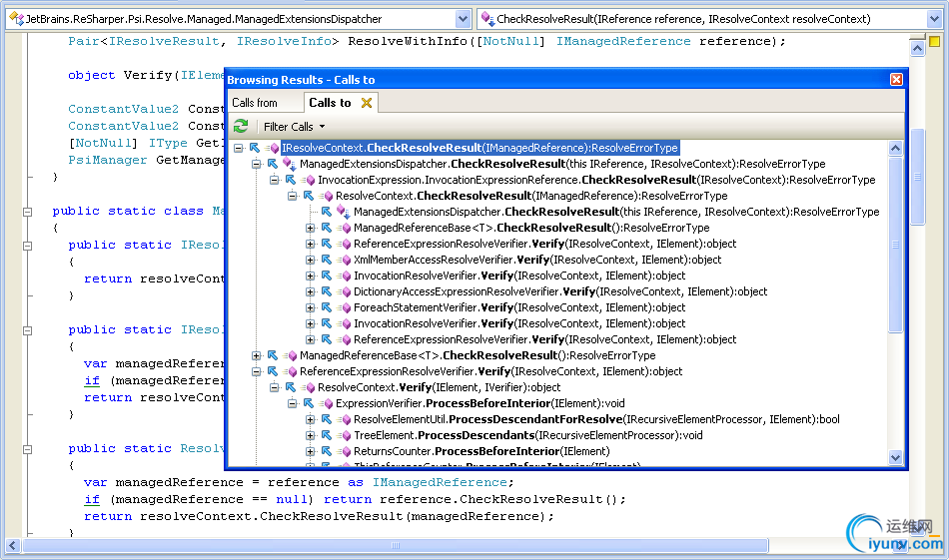Collapse the IResolveContext.CheckResolveResult root node
Viewport: 949px width, 560px height.
click(x=239, y=148)
